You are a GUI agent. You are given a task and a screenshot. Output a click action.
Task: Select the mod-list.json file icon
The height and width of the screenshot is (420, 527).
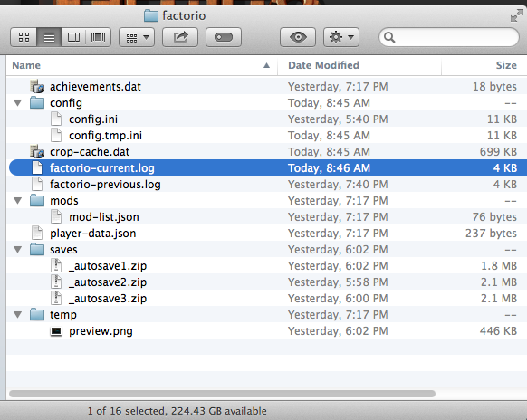[x=56, y=216]
